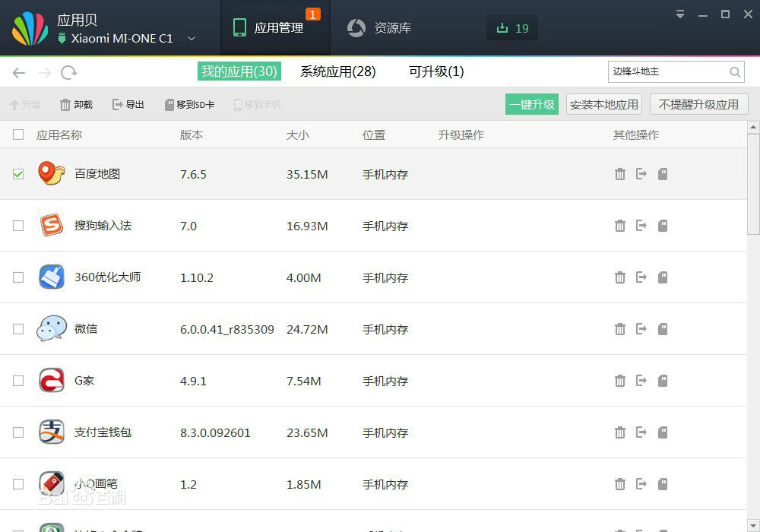Click the 大小 column header
The image size is (760, 532).
tap(298, 135)
